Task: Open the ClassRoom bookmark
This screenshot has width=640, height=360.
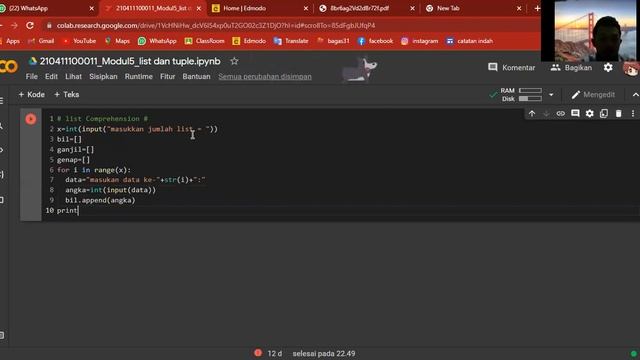Action: (204, 41)
